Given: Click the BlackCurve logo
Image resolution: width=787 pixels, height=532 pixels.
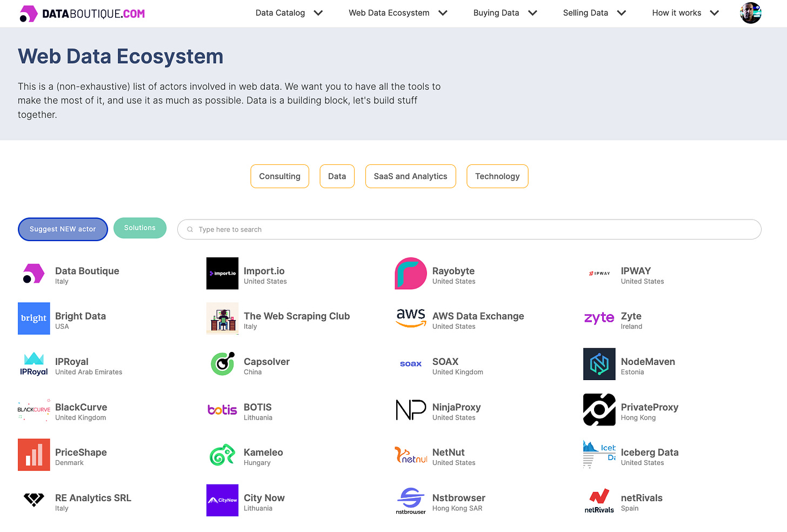Looking at the screenshot, I should [34, 410].
